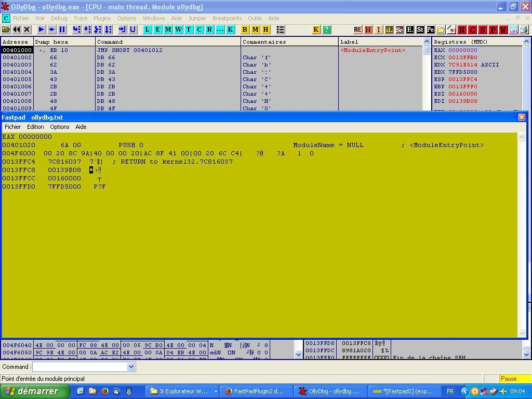
Task: Click the Sc plugin toolbar icon
Action: pos(400,30)
